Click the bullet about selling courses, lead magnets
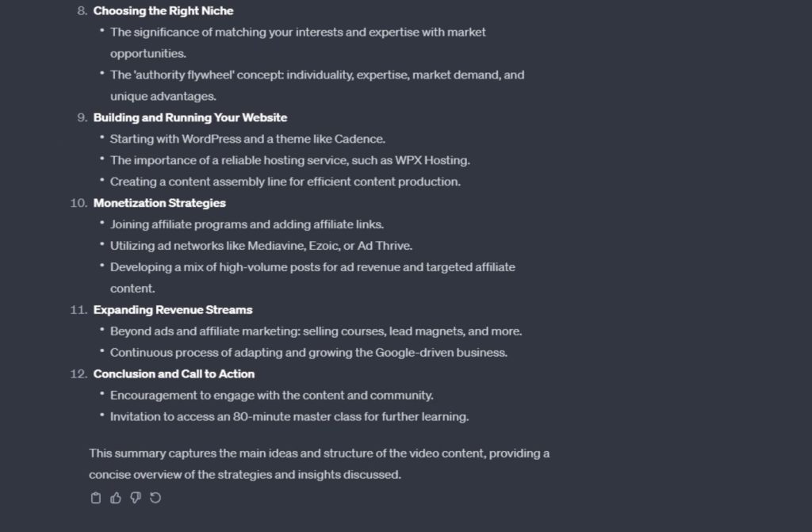 (316, 331)
